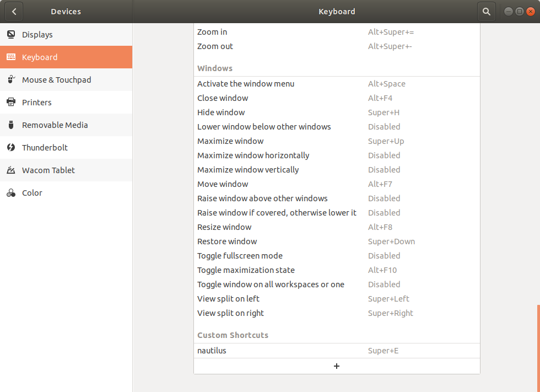
Task: Open Color settings
Action: pos(32,192)
